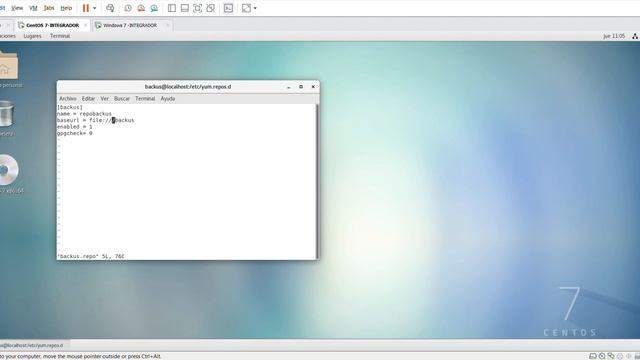The height and width of the screenshot is (360, 640).
Task: Switch to the CentOS 7-INTEGRADOR tab
Action: coord(52,25)
